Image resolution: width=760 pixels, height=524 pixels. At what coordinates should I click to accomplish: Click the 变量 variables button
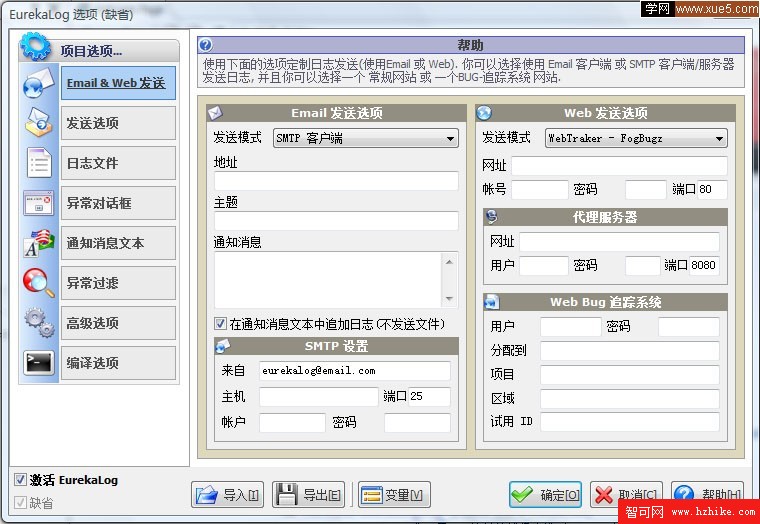click(x=394, y=494)
